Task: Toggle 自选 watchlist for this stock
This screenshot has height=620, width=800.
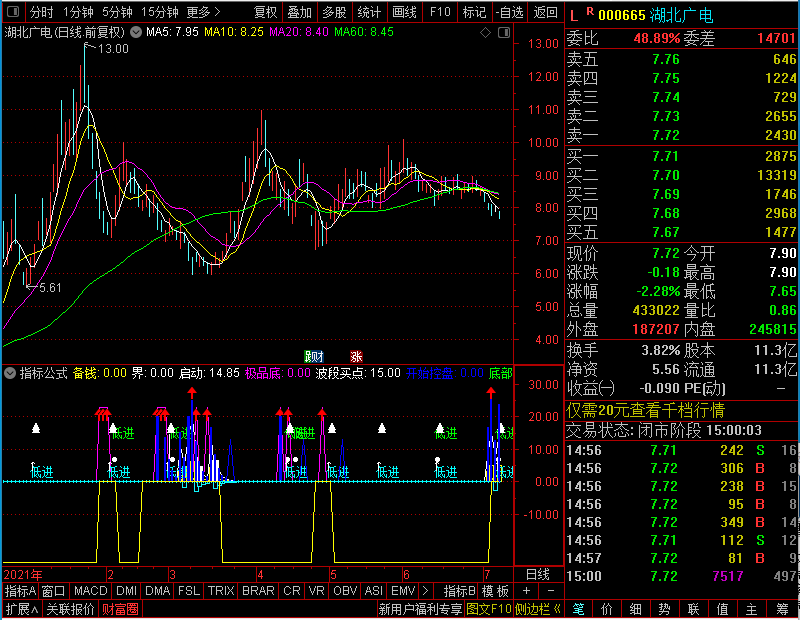Action: click(x=510, y=12)
